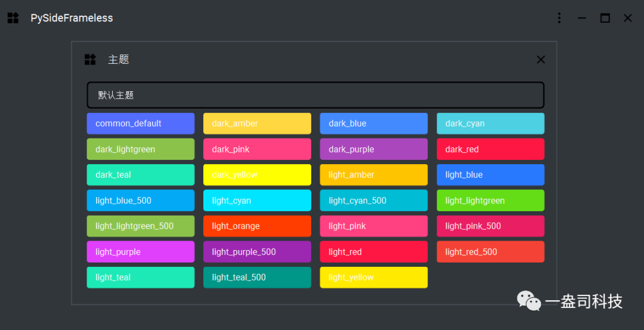The height and width of the screenshot is (330, 644).
Task: Apply the light_yellow theme
Action: (x=374, y=277)
